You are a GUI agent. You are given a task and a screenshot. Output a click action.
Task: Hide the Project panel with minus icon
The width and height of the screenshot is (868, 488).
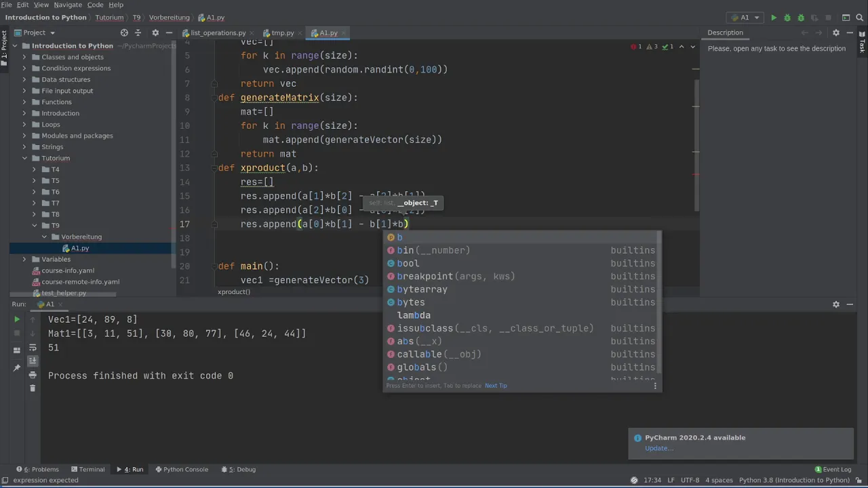click(169, 33)
